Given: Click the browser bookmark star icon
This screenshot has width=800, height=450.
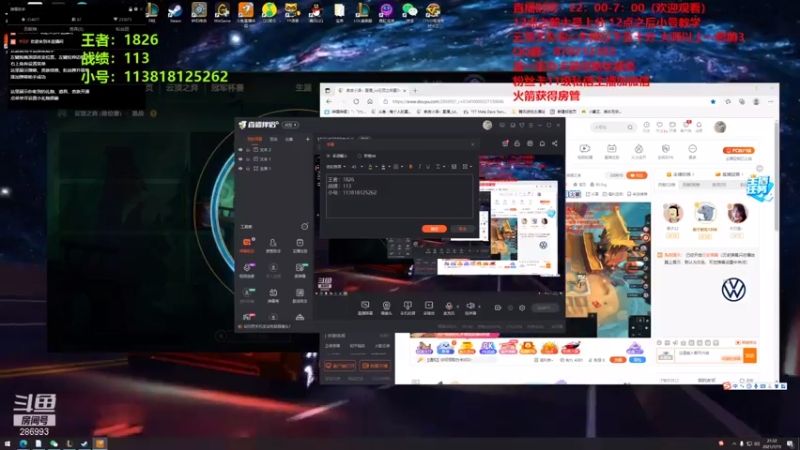Looking at the screenshot, I should pos(713,102).
